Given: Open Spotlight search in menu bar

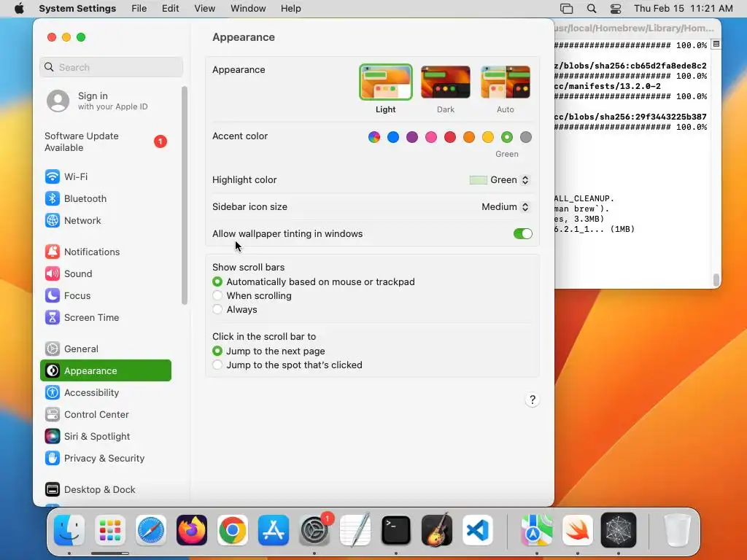Looking at the screenshot, I should pos(592,9).
